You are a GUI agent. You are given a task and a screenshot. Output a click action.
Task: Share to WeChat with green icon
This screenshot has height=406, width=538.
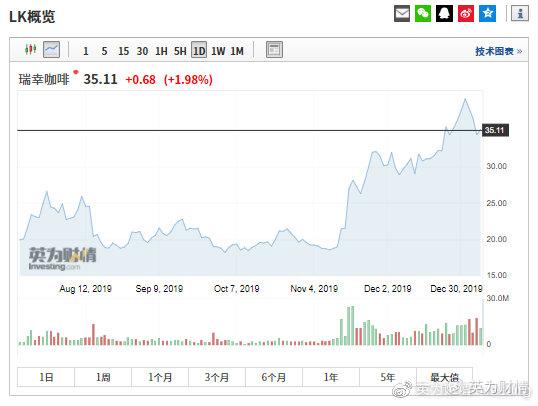point(423,14)
